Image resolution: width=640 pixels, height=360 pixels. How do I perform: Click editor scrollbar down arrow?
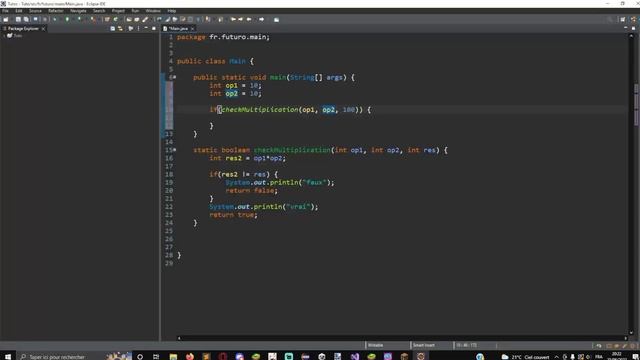[x=631, y=333]
